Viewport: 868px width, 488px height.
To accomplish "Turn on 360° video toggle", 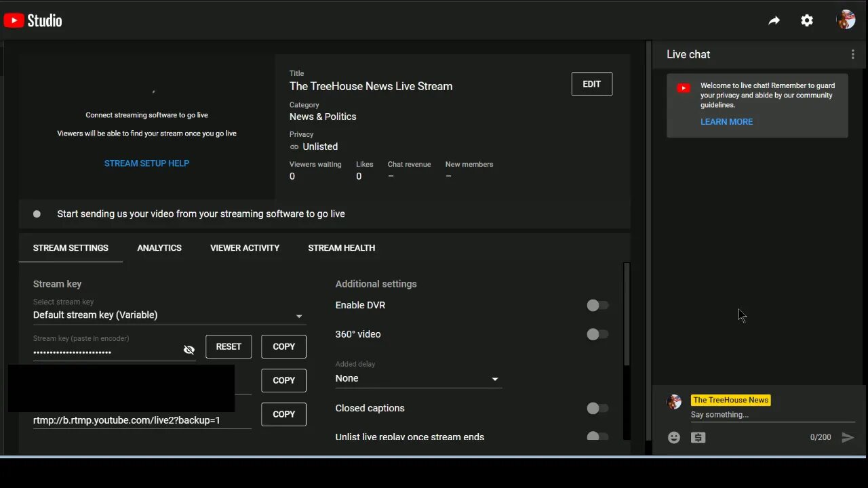I will (597, 334).
